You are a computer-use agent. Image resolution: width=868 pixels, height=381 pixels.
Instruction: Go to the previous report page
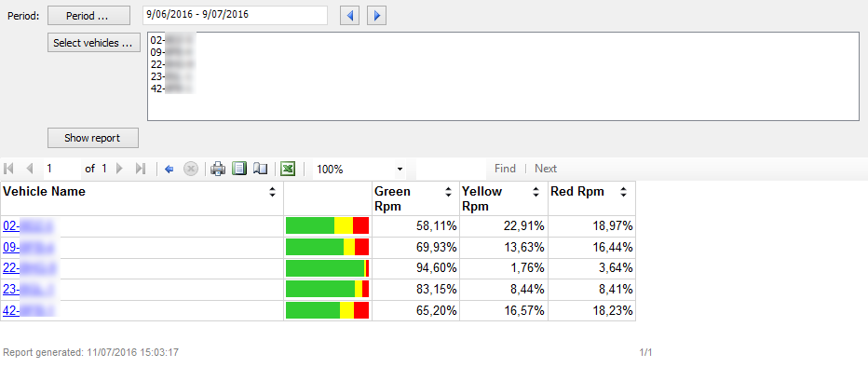pyautogui.click(x=29, y=169)
